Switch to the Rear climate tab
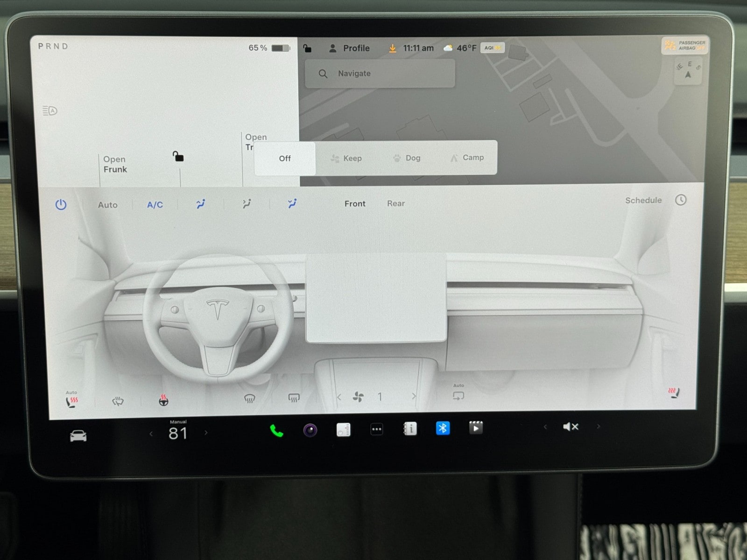 click(395, 203)
